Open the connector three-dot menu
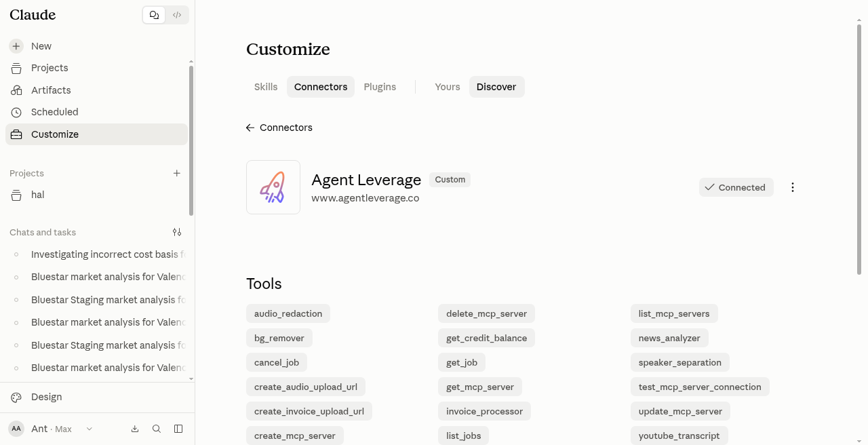868x445 pixels. click(793, 187)
